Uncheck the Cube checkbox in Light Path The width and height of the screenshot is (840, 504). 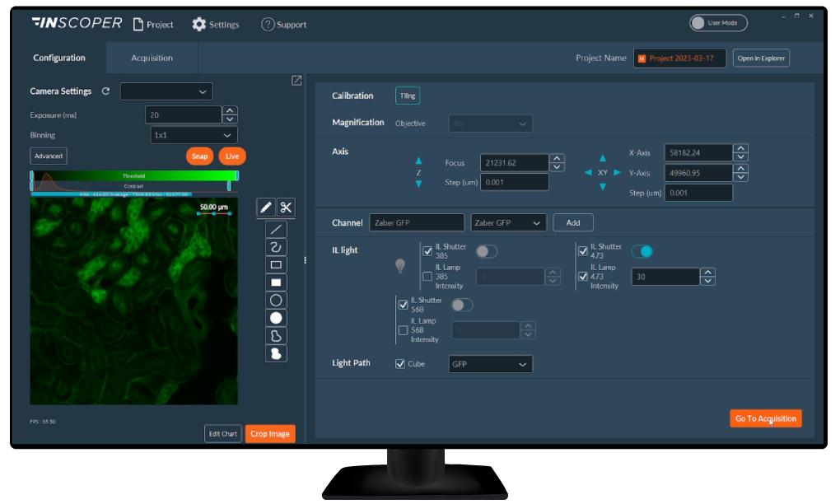click(x=399, y=363)
